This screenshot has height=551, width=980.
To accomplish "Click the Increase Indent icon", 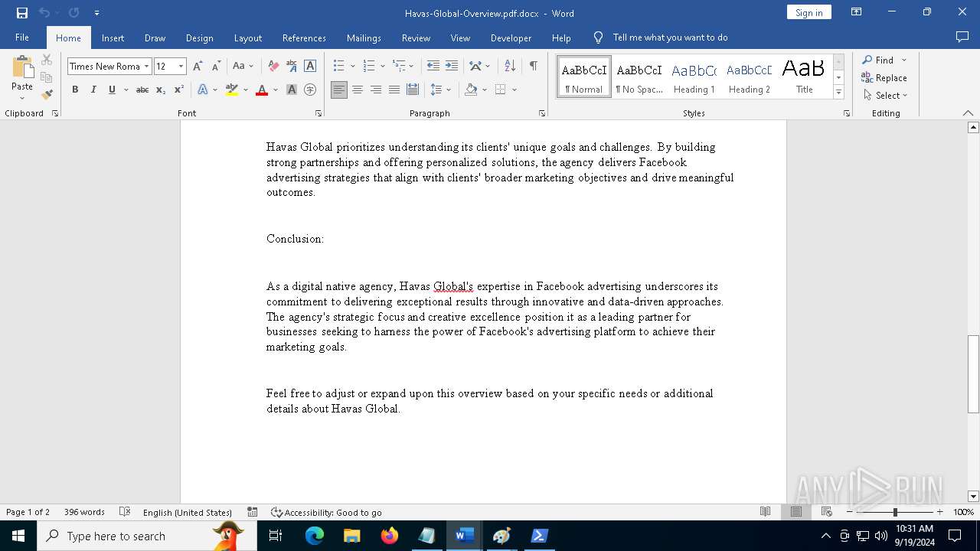I will pyautogui.click(x=452, y=67).
